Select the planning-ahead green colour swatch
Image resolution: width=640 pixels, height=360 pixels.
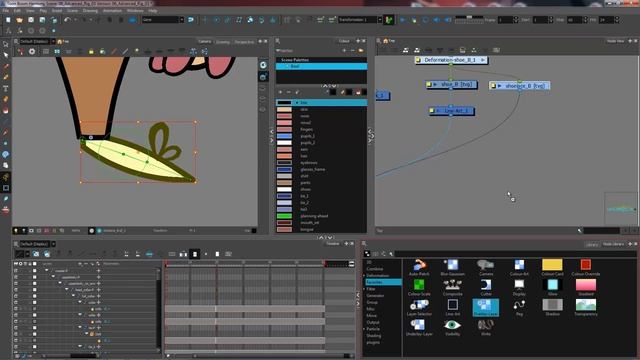(284, 216)
